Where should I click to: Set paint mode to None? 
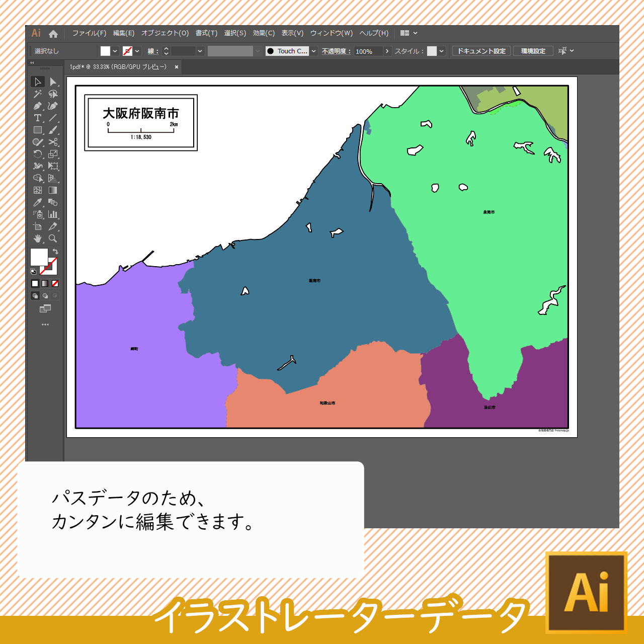(x=55, y=284)
